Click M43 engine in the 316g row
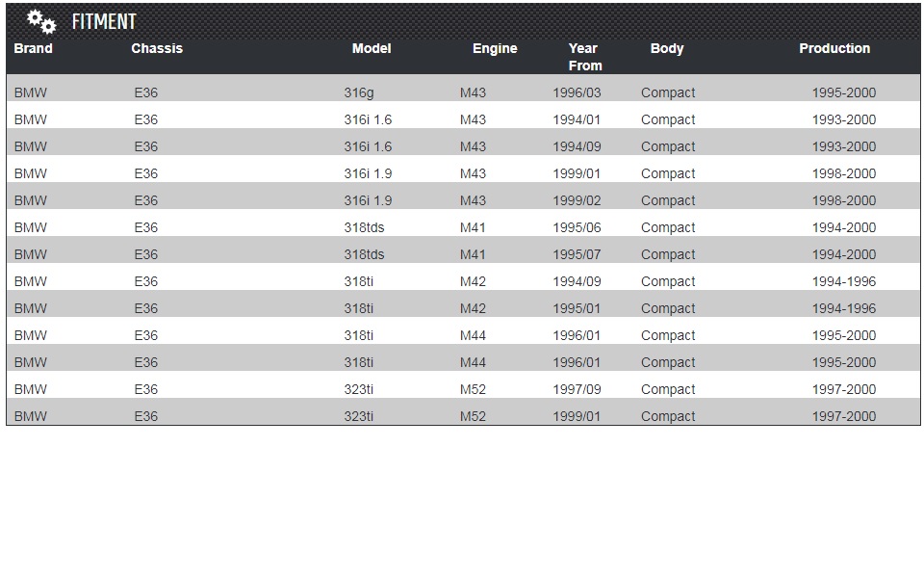Viewport: 924px width, 578px height. (x=473, y=93)
